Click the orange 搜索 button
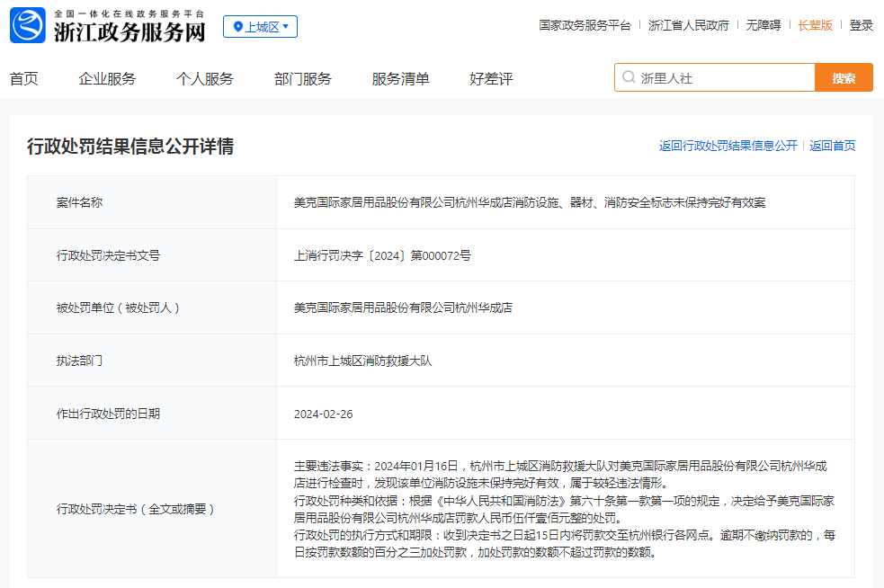The image size is (884, 588). tap(844, 78)
